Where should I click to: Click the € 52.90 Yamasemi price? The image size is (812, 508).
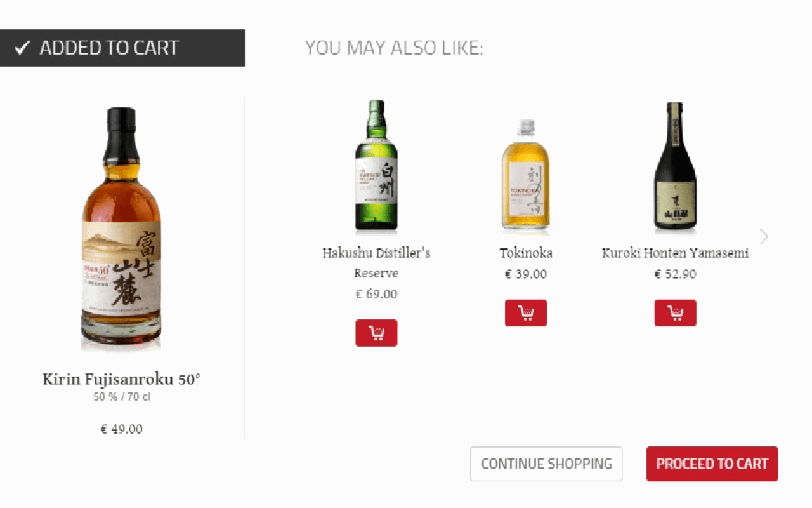click(675, 274)
